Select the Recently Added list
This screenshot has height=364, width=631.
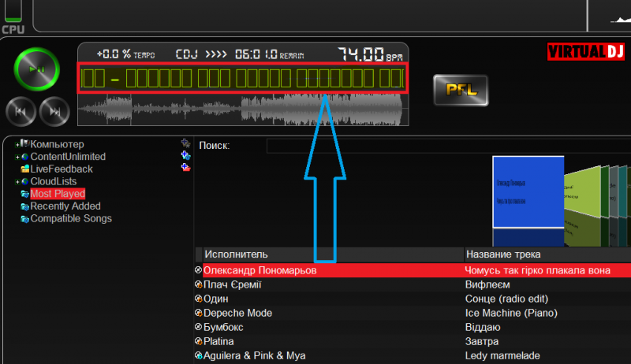(65, 206)
